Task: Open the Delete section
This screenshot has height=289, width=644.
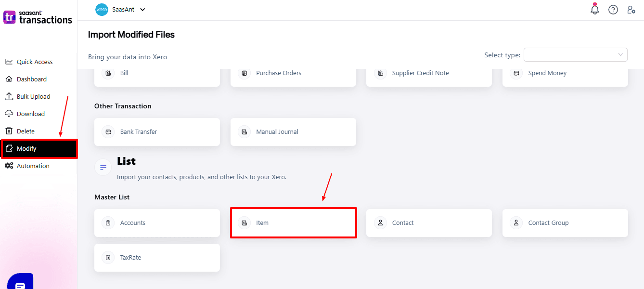Action: point(26,131)
